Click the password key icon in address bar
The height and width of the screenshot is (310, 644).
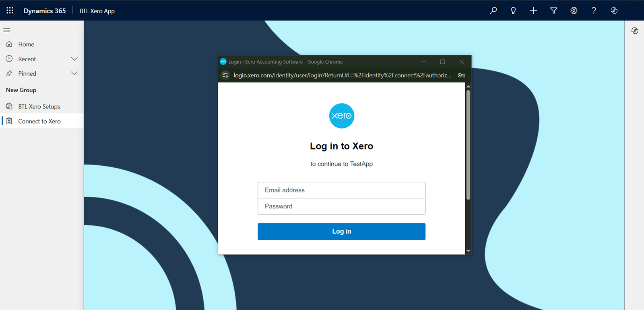461,75
